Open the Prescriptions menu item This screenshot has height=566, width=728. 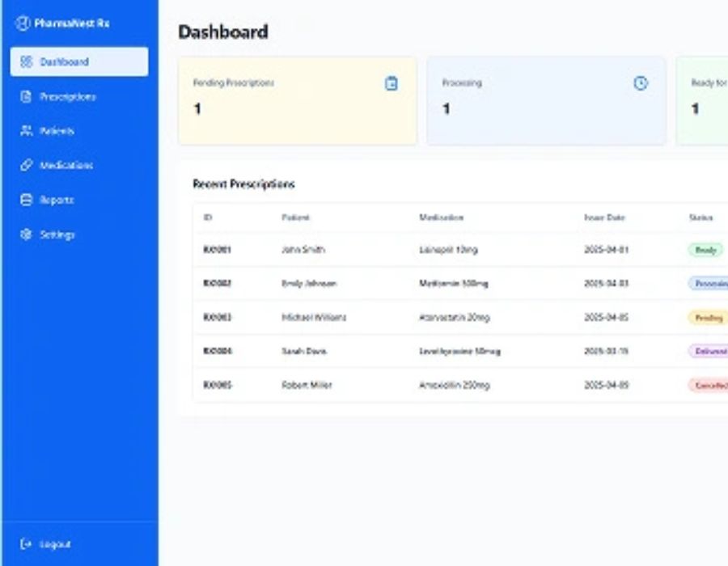click(x=79, y=96)
